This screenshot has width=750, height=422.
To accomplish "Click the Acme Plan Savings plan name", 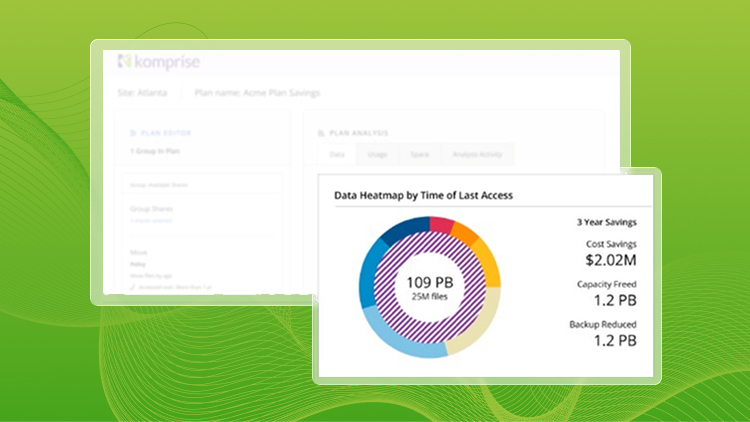I will coord(273,93).
